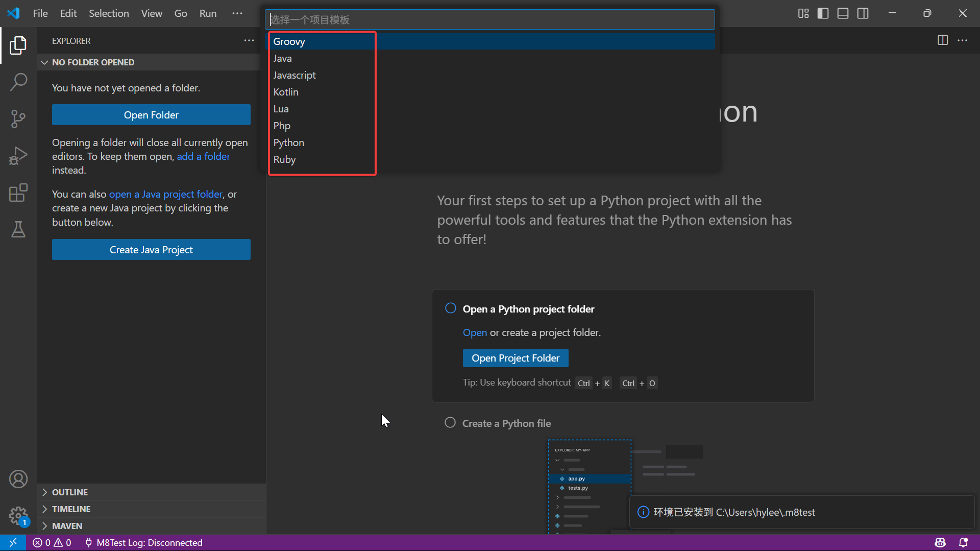The image size is (980, 551).
Task: Open the Run and Debug view icon
Action: [x=18, y=156]
